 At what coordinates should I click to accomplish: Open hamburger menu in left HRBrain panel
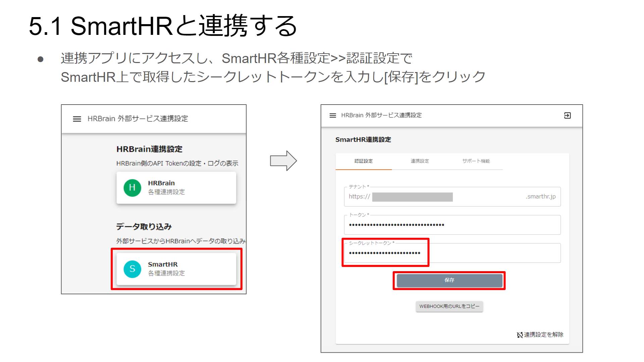pos(77,119)
